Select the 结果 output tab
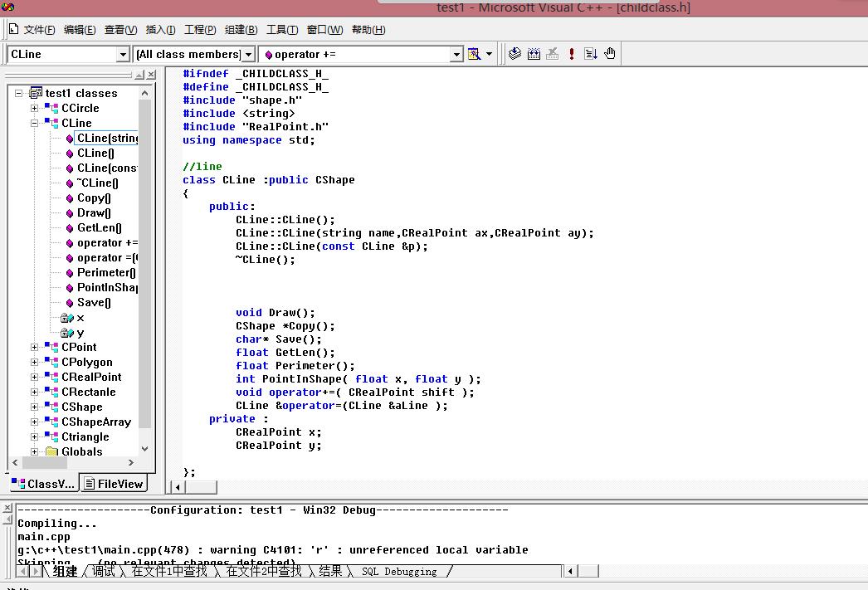Viewport: 868px width, 590px height. coord(330,571)
